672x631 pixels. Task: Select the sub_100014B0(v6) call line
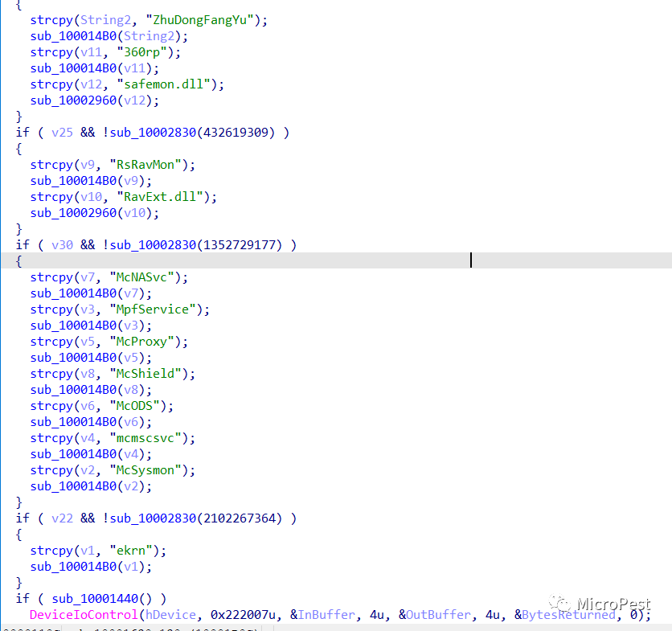[x=91, y=422]
